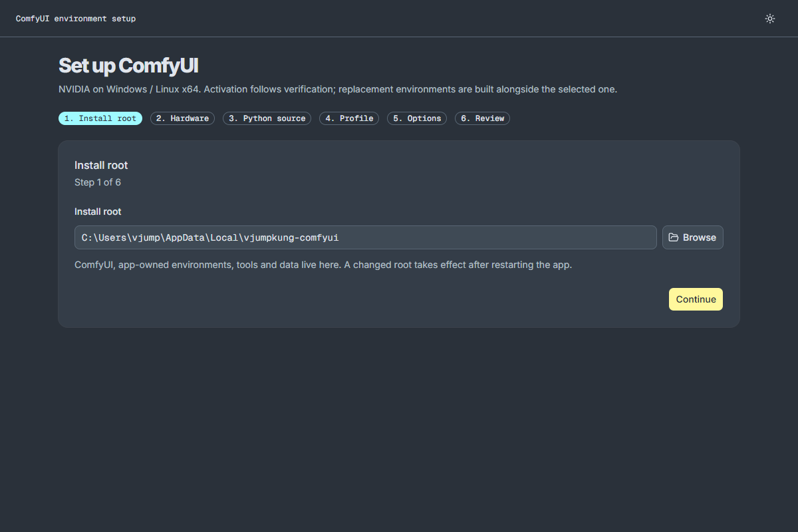This screenshot has width=798, height=532.
Task: Toggle the light/dark theme sun icon
Action: pos(770,19)
